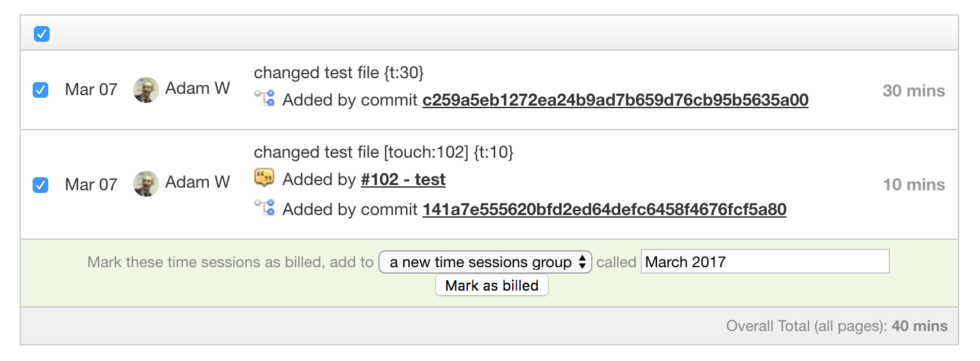Click the 30 mins duration value
The image size is (980, 361).
913,91
